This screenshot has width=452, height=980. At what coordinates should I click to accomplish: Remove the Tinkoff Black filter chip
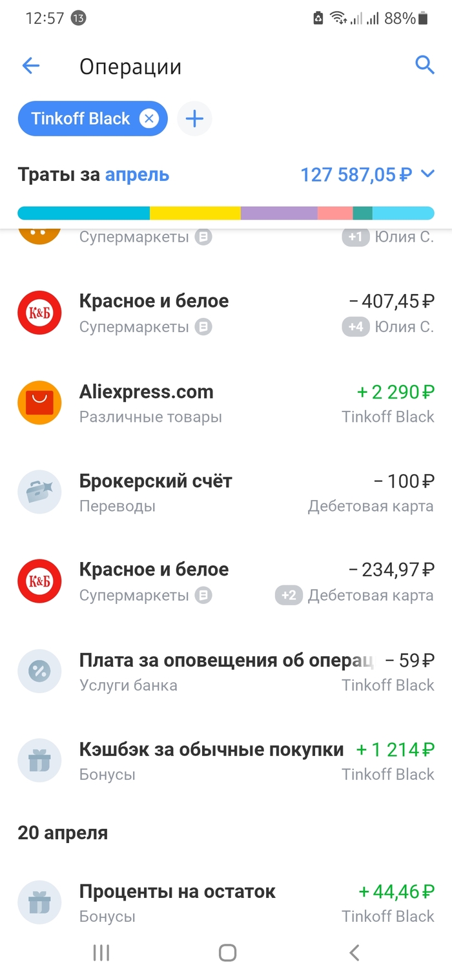coord(149,119)
